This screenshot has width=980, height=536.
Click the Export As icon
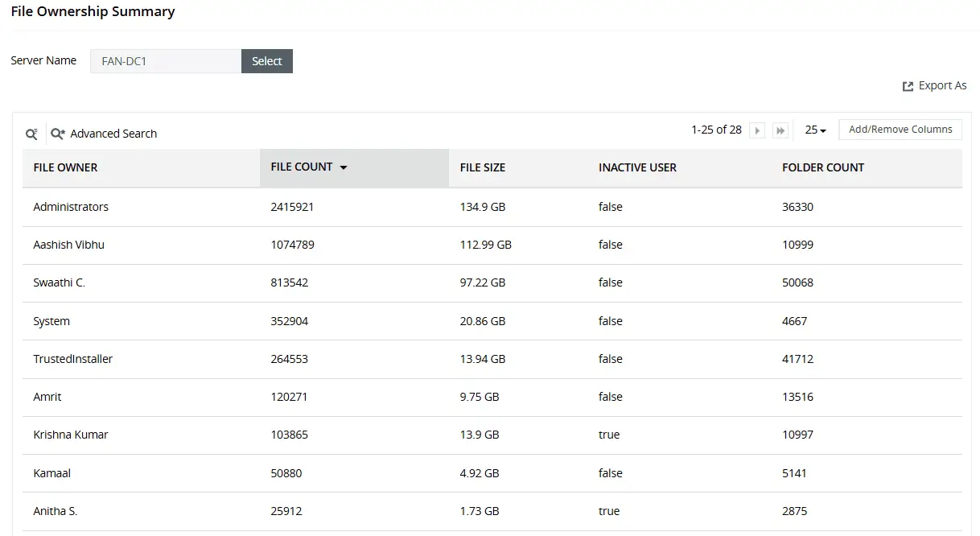coord(908,86)
